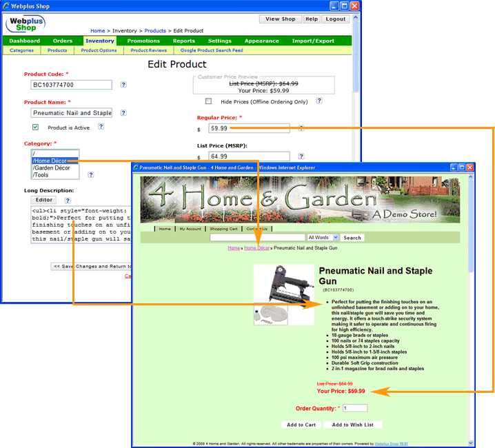Screen dimensions: 495x448
Task: Click Order Quantity input field
Action: tap(355, 408)
